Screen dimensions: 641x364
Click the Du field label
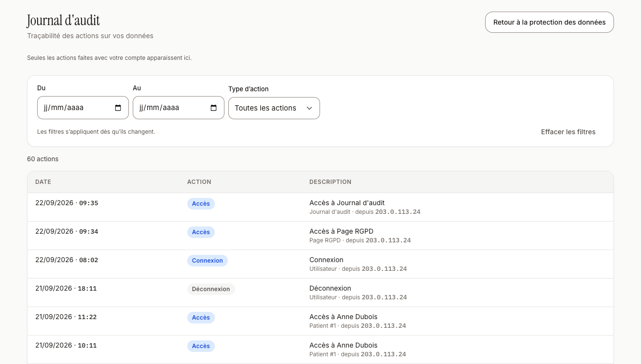click(42, 88)
